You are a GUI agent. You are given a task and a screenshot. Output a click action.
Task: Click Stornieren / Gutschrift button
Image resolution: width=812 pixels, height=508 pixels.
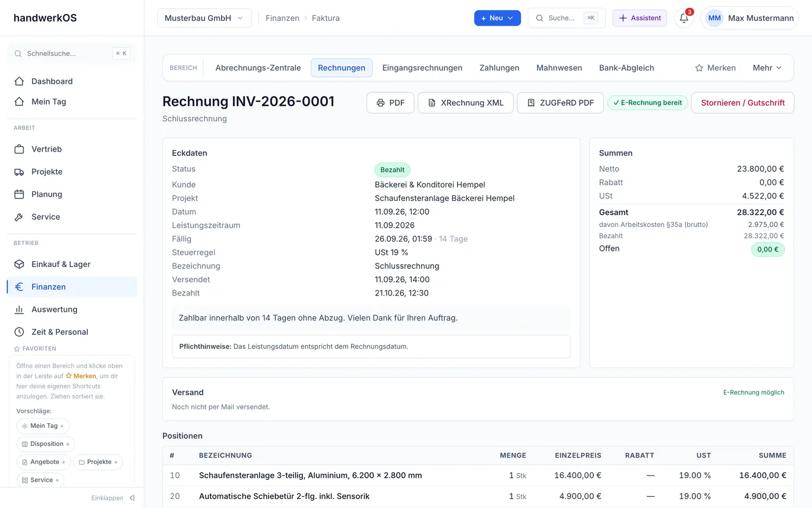[742, 103]
